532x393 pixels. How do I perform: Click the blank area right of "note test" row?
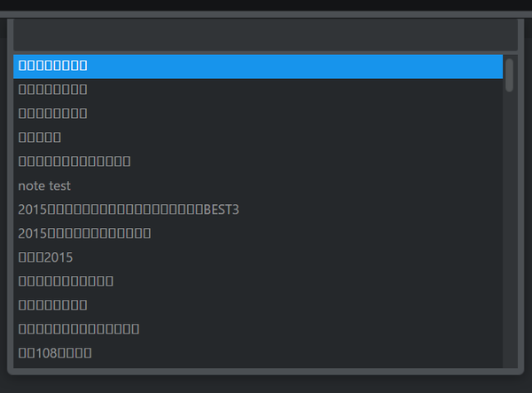286,185
